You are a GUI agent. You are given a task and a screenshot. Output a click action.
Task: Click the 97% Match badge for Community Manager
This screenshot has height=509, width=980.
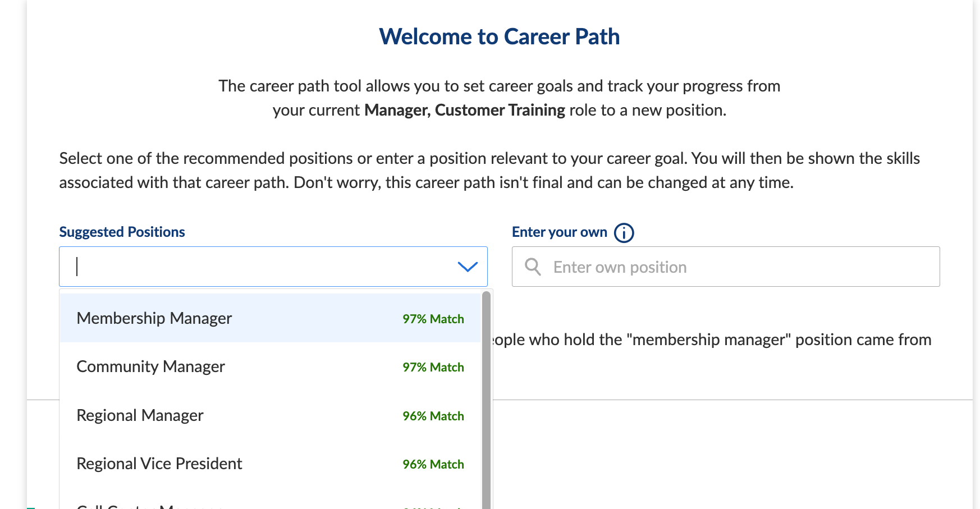tap(433, 367)
